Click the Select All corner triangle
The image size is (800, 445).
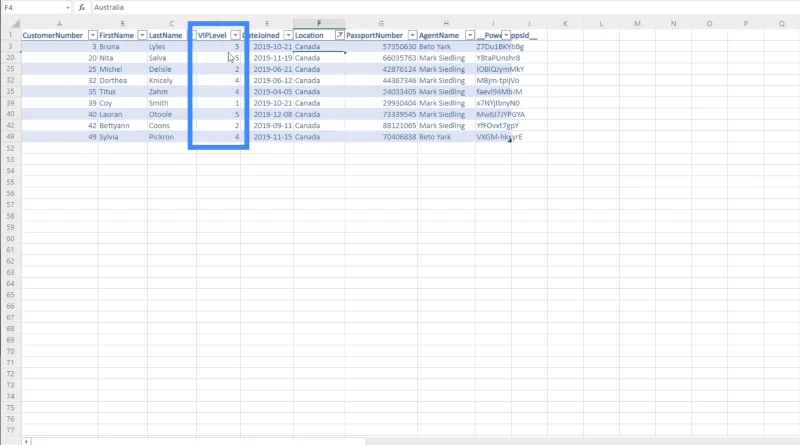point(16,23)
